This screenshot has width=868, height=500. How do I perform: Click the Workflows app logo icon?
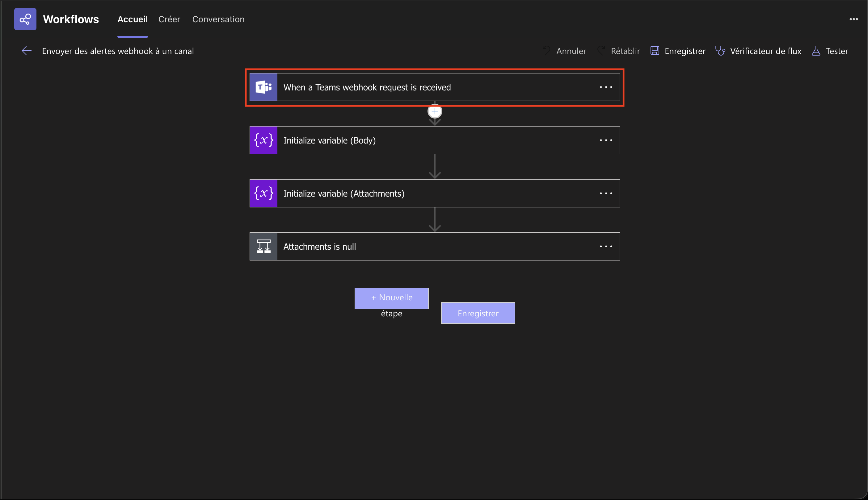[x=25, y=19]
